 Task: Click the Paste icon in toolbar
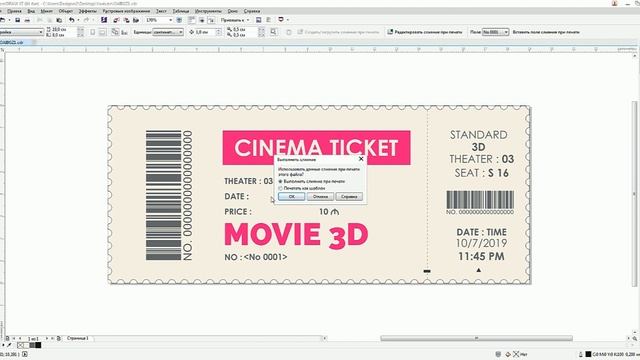tap(59, 20)
